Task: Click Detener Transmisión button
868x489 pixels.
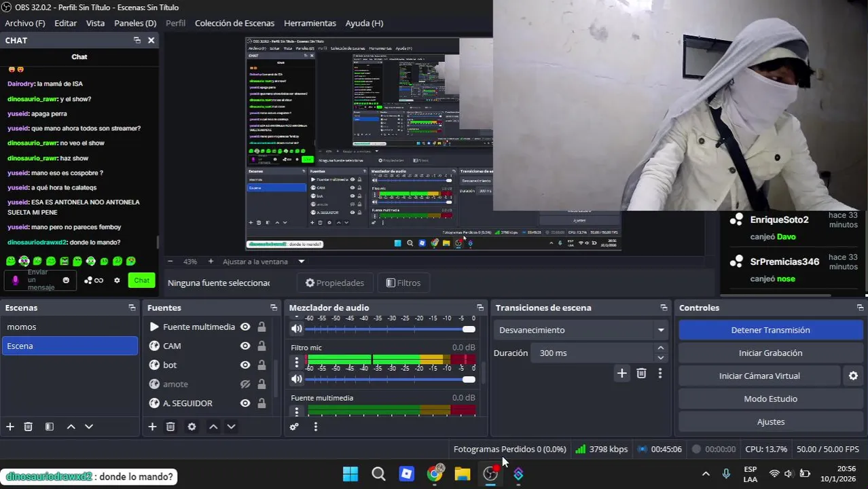Action: click(x=770, y=330)
